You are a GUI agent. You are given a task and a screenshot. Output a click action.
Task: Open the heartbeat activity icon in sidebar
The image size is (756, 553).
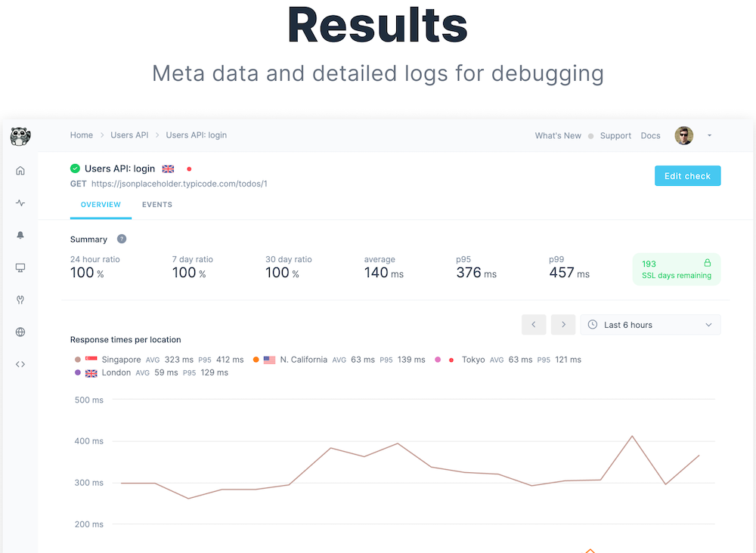20,203
